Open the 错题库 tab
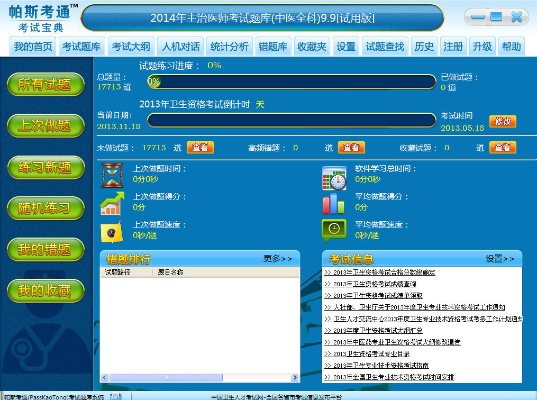 tap(273, 46)
